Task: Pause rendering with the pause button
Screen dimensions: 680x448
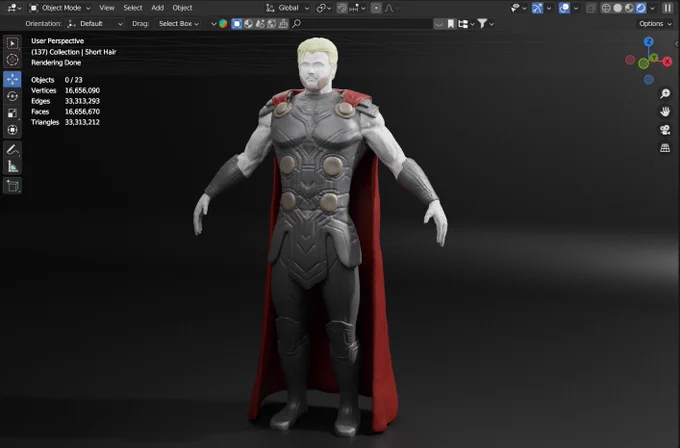Action: 667,8
